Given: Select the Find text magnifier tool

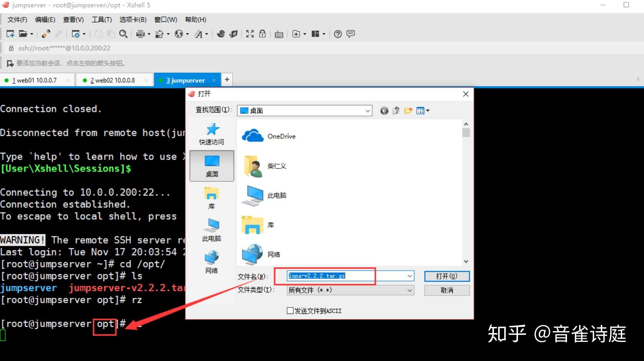Looking at the screenshot, I should (123, 34).
